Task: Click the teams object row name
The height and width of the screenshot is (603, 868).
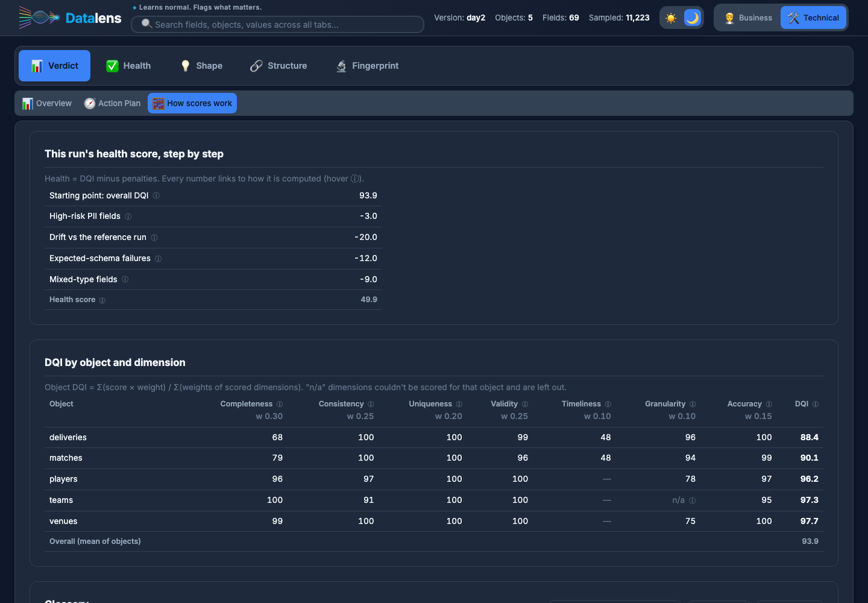Action: coord(61,500)
